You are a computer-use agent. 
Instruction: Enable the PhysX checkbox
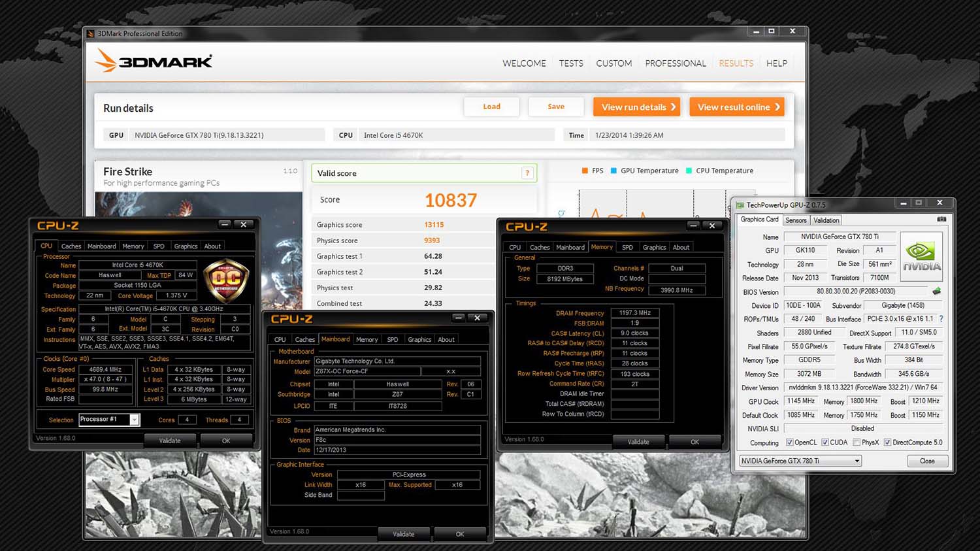856,442
